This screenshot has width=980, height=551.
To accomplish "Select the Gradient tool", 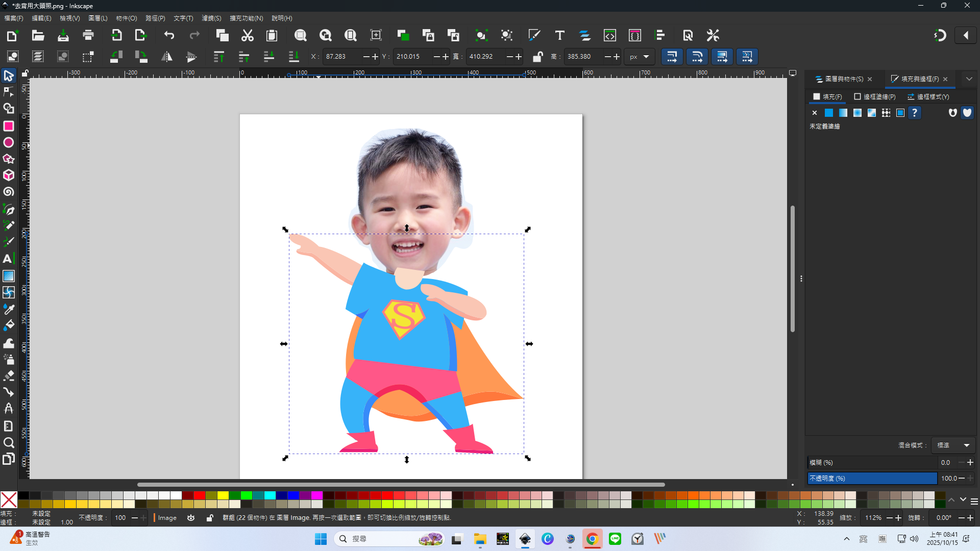I will coord(9,276).
